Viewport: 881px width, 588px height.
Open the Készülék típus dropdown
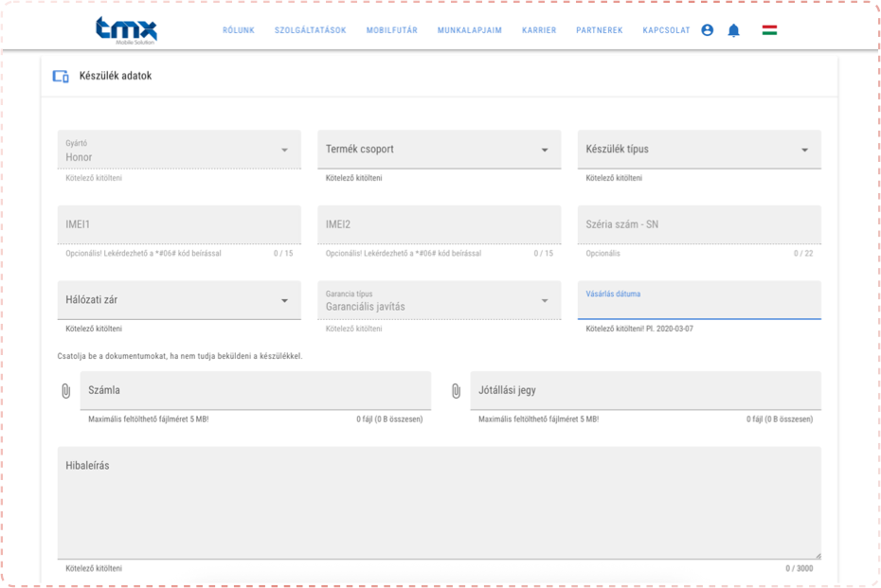[x=699, y=150]
